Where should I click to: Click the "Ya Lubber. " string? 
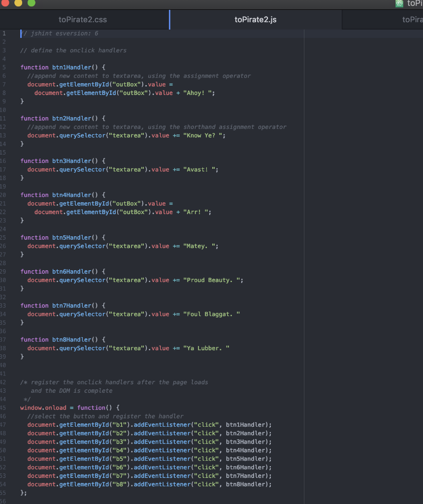[206, 348]
